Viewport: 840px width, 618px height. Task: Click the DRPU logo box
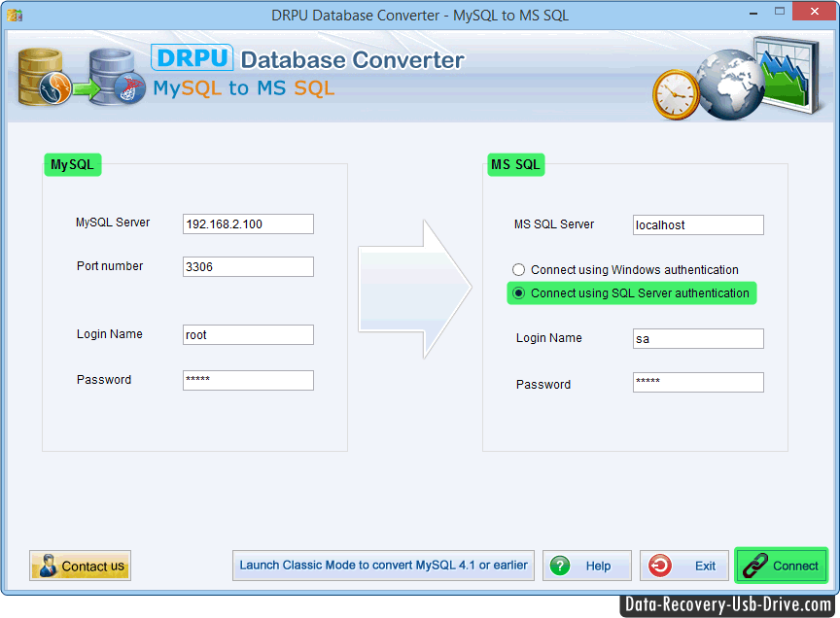(x=192, y=58)
